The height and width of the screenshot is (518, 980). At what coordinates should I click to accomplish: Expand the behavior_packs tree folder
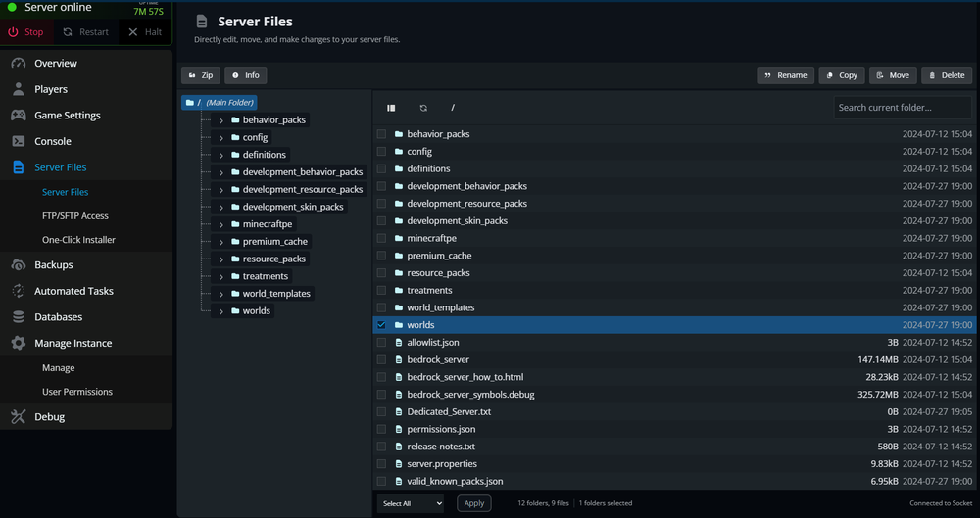click(x=221, y=120)
